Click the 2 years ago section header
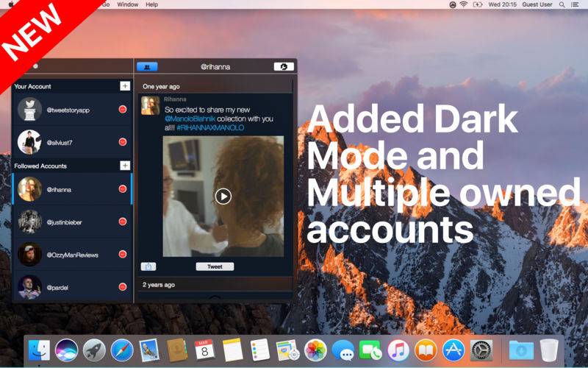The image size is (588, 368). pyautogui.click(x=215, y=285)
